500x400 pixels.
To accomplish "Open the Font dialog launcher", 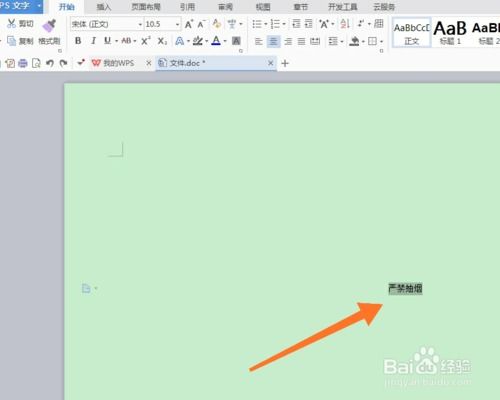I will (241, 51).
